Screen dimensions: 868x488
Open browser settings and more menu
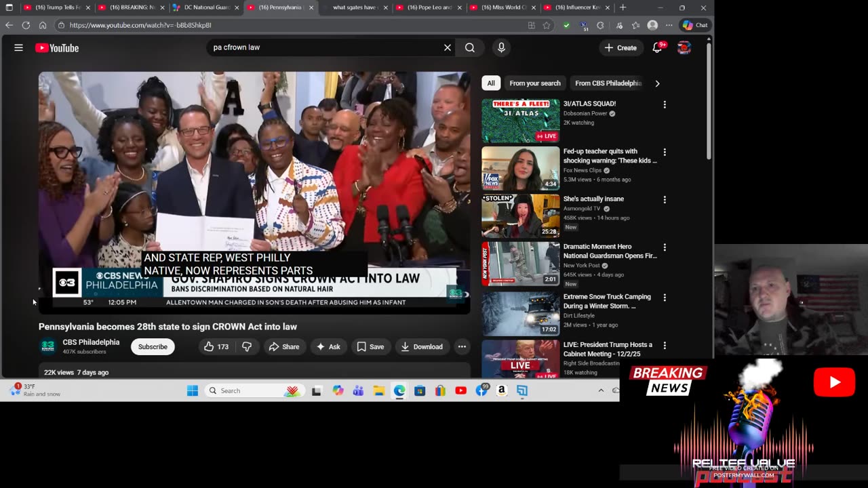pyautogui.click(x=669, y=25)
